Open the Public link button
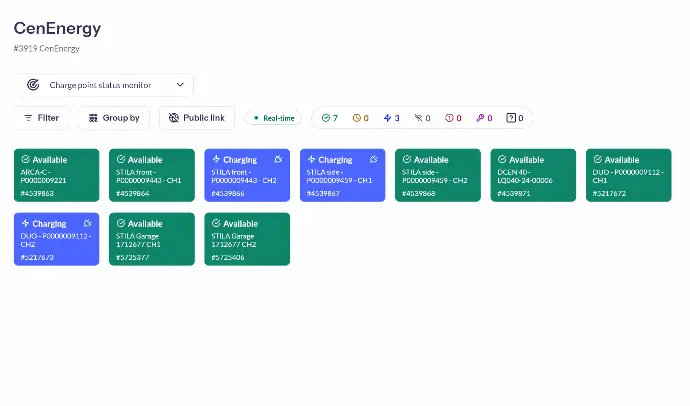 pyautogui.click(x=197, y=118)
